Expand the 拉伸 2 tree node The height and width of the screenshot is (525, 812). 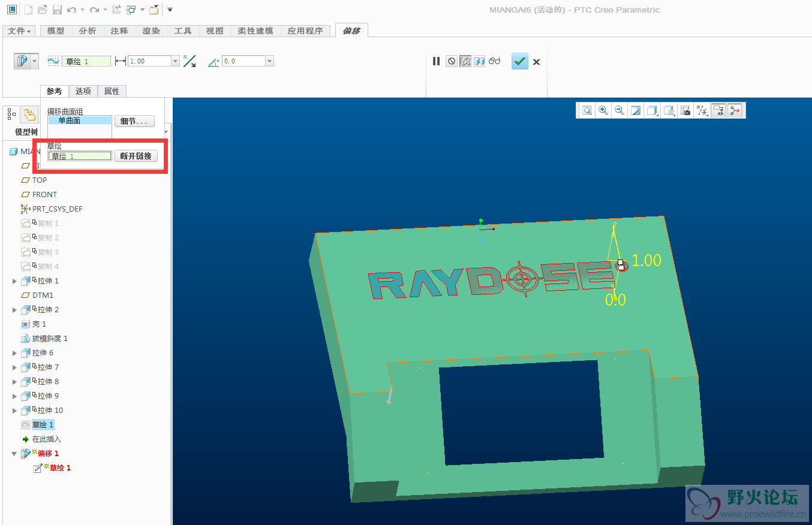[15, 310]
